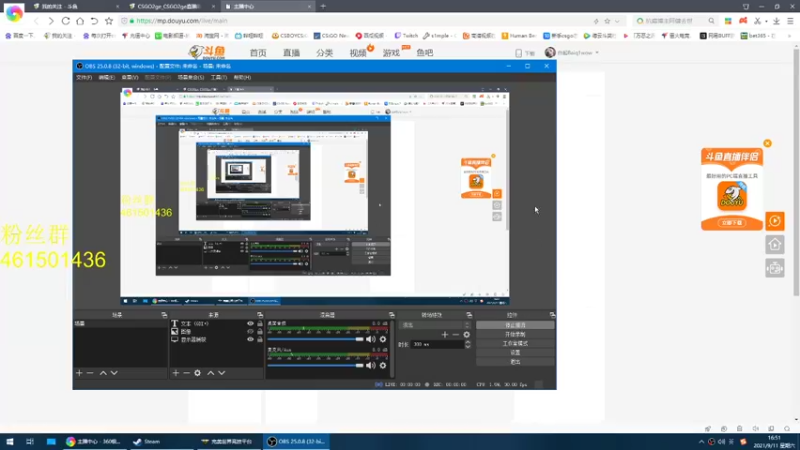This screenshot has height=450, width=800.
Task: Add a new source with the plus icon in the sources panel
Action: point(176,373)
